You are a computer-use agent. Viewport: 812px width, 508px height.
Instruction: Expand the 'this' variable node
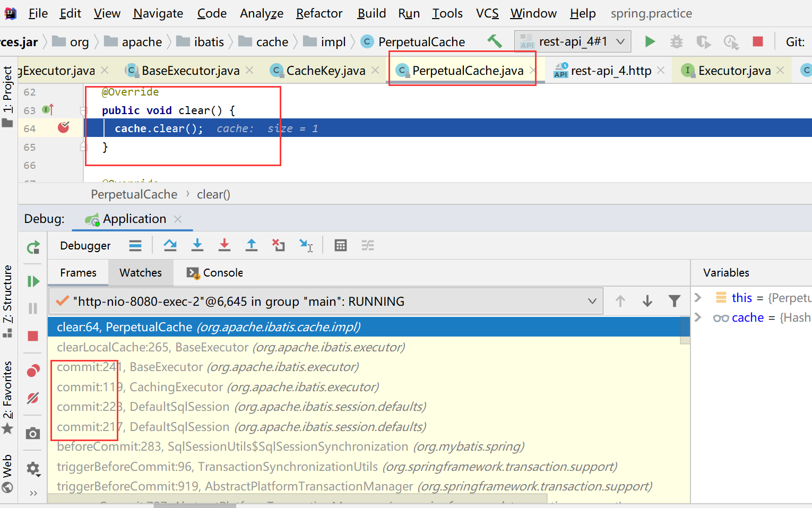698,297
